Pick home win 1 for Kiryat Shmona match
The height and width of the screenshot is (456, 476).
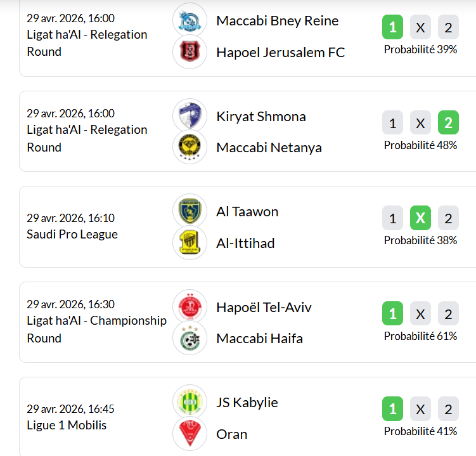point(392,123)
